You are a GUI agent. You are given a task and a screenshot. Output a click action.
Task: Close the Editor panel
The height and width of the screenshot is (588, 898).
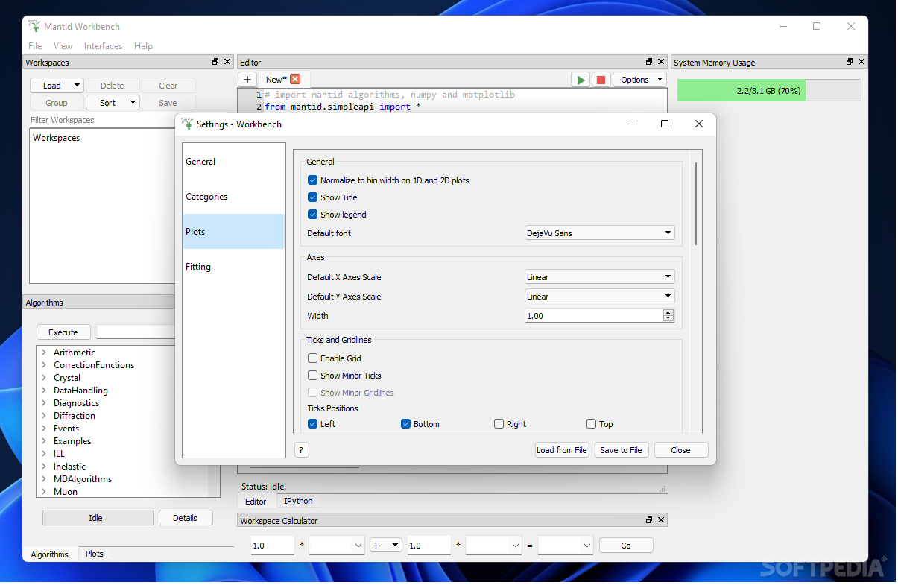tap(661, 62)
